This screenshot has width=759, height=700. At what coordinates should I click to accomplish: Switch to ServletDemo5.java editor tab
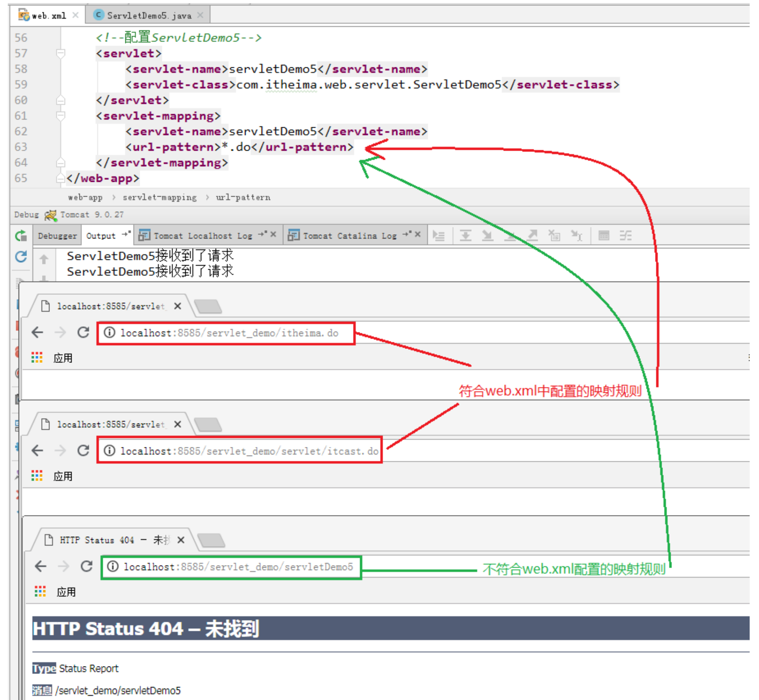click(149, 16)
